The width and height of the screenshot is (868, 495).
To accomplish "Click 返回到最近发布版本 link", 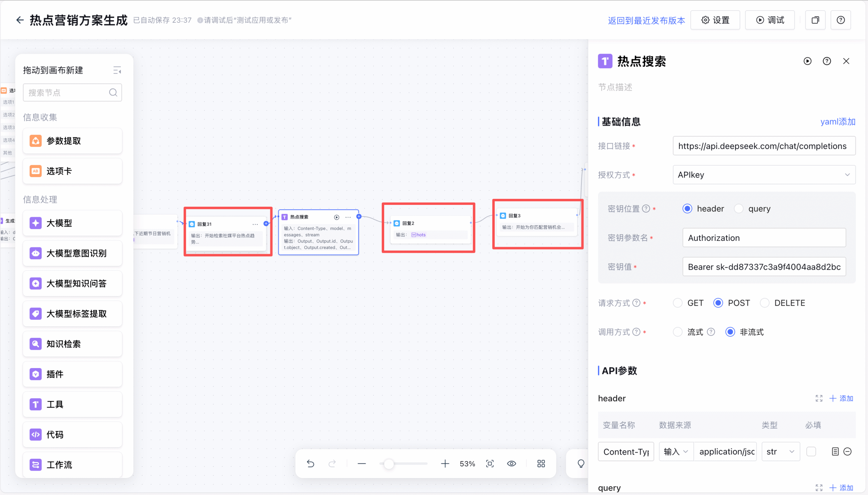I will [x=646, y=20].
